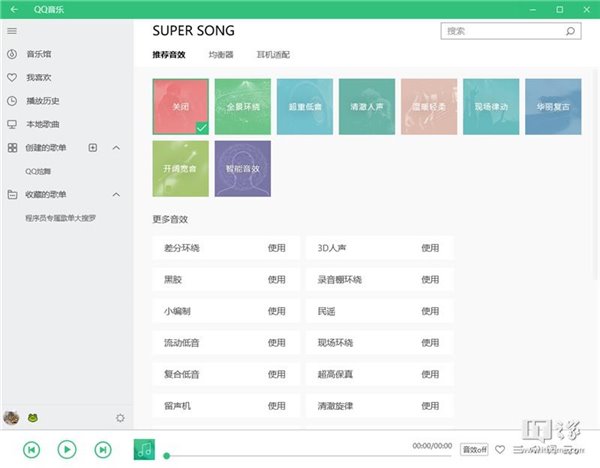
Task: Click 使用 for 黑胶
Action: [x=277, y=280]
